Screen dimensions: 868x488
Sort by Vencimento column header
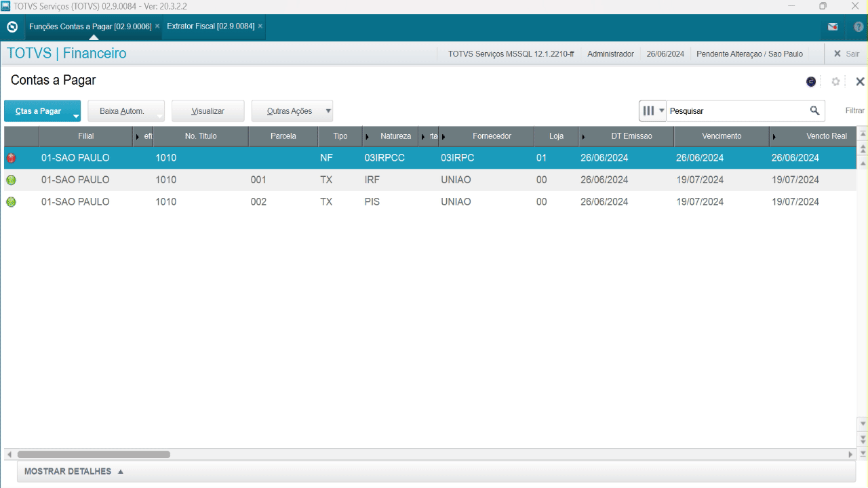(722, 136)
